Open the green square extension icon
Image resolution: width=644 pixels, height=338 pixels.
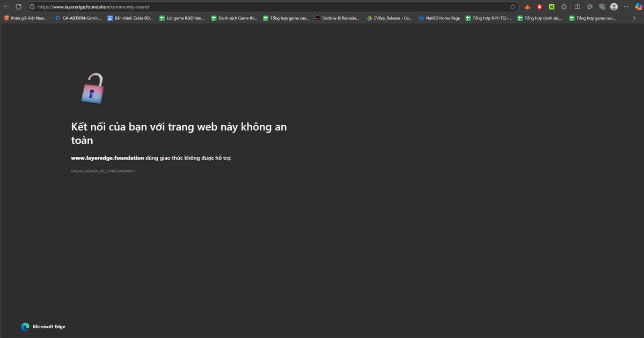click(551, 7)
